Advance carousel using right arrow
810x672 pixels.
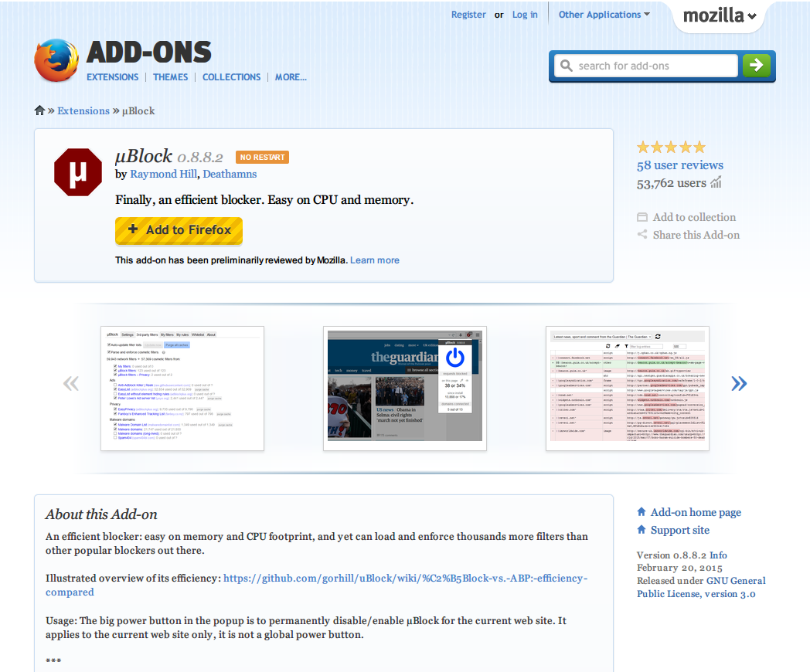(x=739, y=382)
